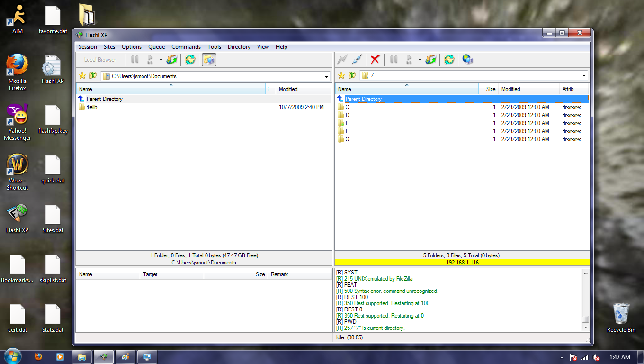The image size is (644, 364).
Task: Open the Session menu
Action: point(88,47)
